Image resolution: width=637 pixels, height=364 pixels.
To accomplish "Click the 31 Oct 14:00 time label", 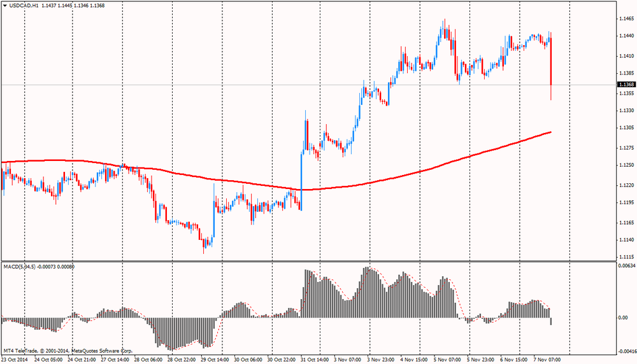I will 315,360.
